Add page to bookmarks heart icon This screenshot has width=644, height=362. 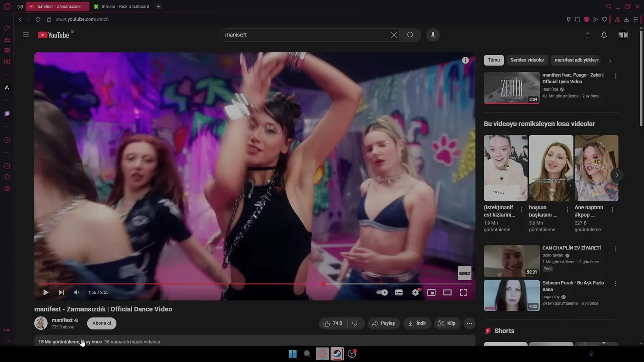(604, 19)
